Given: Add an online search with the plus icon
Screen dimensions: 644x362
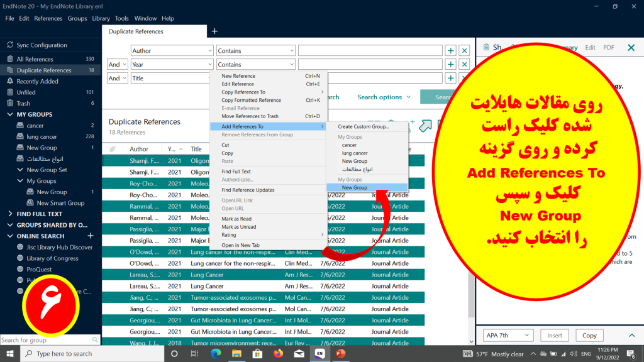Looking at the screenshot, I should 91,236.
